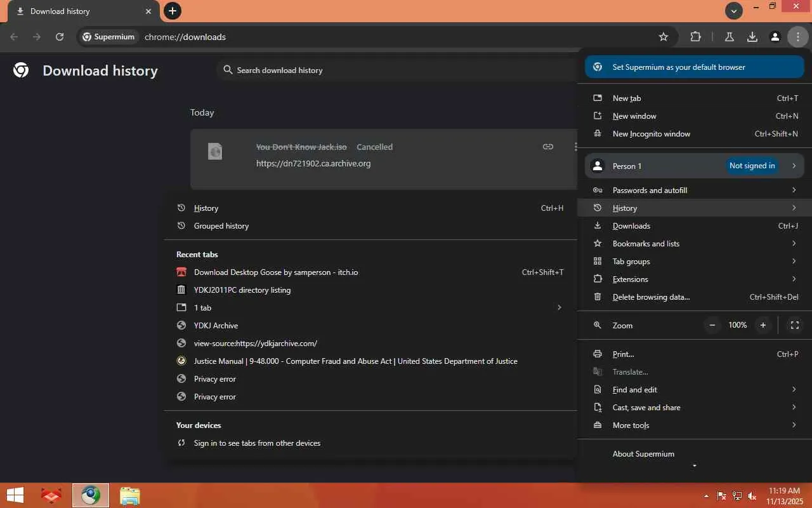Select New Incognito window menu item

tap(651, 134)
